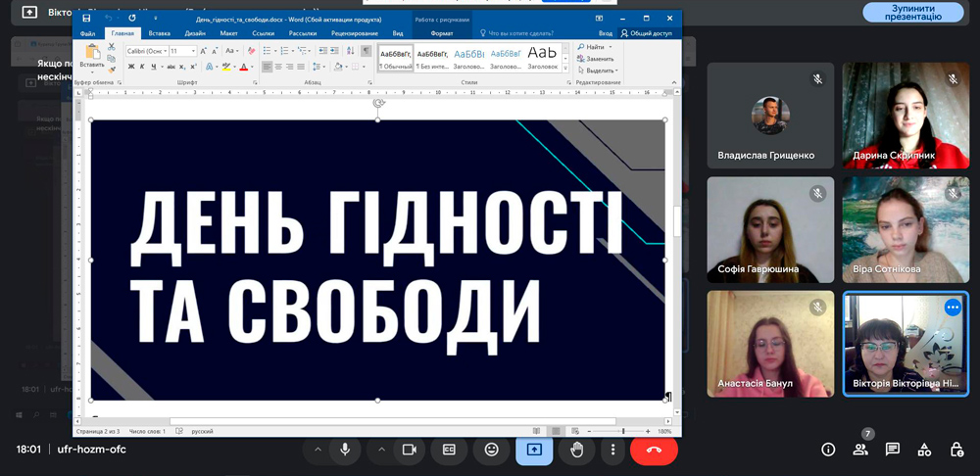This screenshot has width=980, height=476.
Task: Sort text with the A-Z sort icon
Action: (350, 51)
